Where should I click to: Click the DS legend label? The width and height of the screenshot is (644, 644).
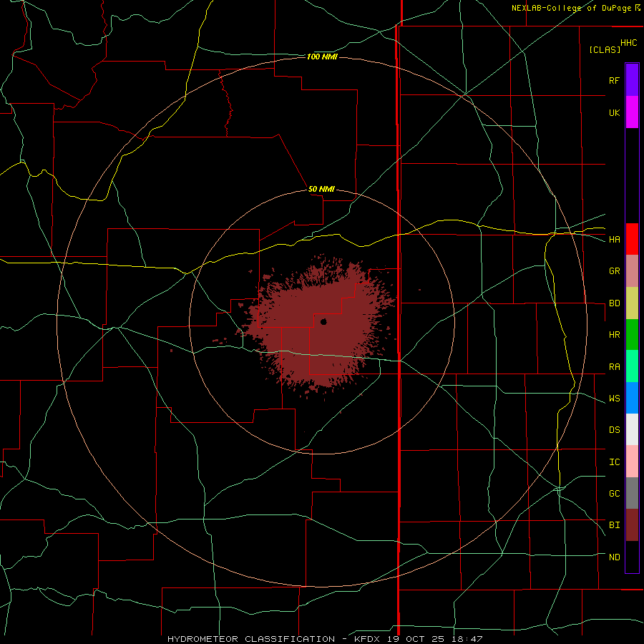tap(614, 430)
